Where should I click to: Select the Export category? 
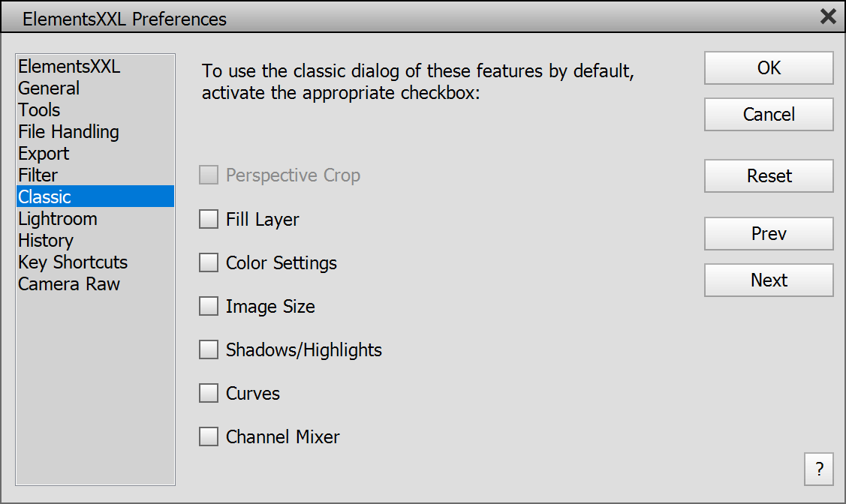44,154
